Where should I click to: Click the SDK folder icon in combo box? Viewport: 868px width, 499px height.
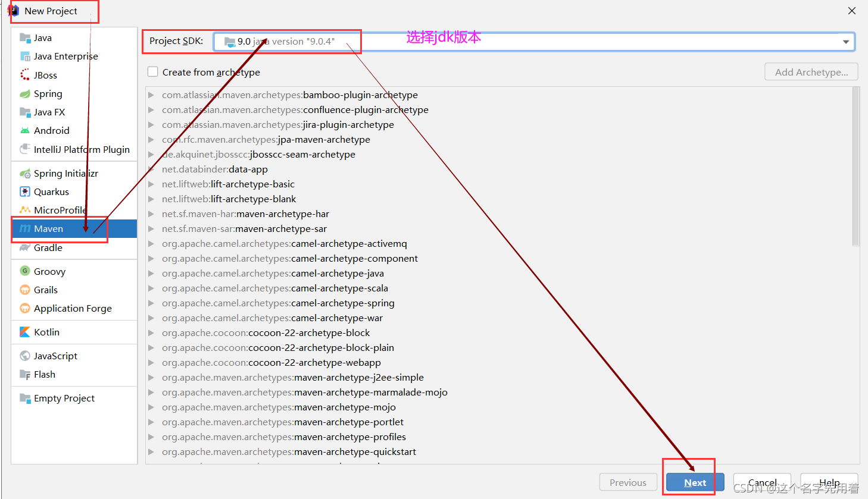pyautogui.click(x=229, y=42)
